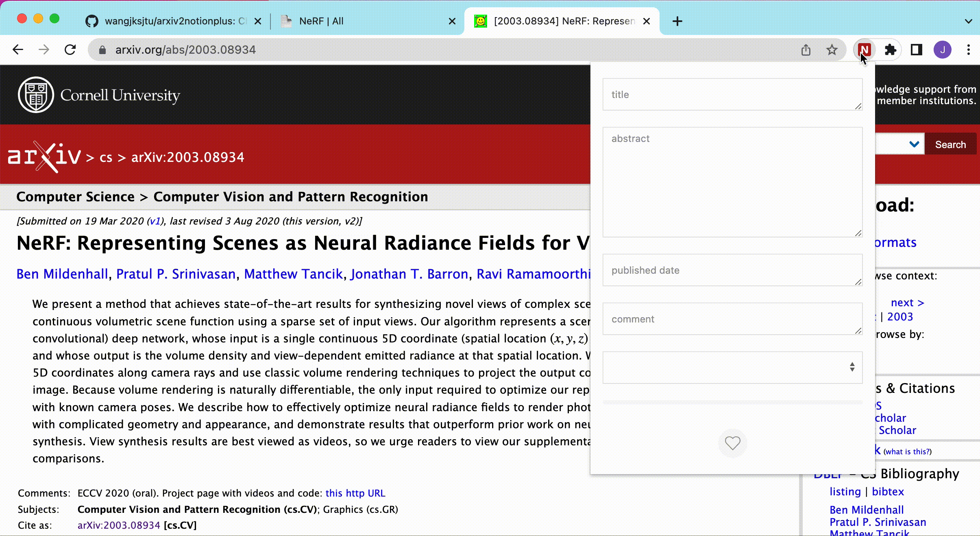Toggle the browser side panel icon
This screenshot has height=536, width=980.
[x=916, y=50]
